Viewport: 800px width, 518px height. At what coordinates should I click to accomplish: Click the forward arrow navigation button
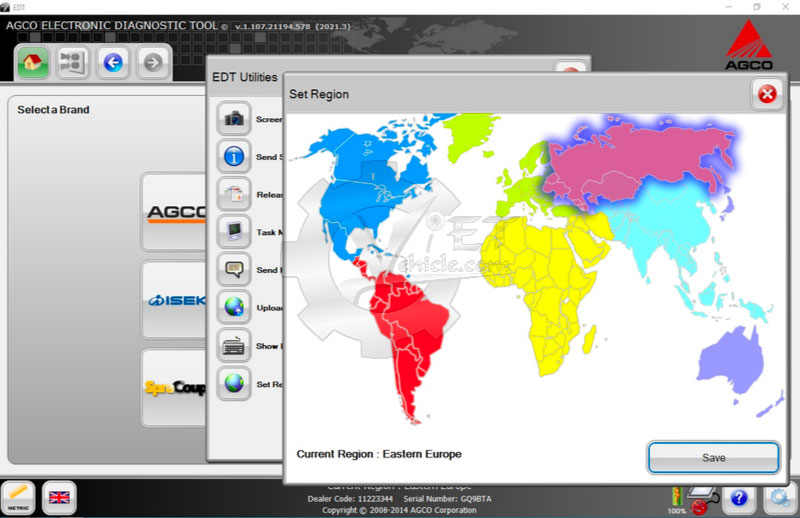coord(152,63)
